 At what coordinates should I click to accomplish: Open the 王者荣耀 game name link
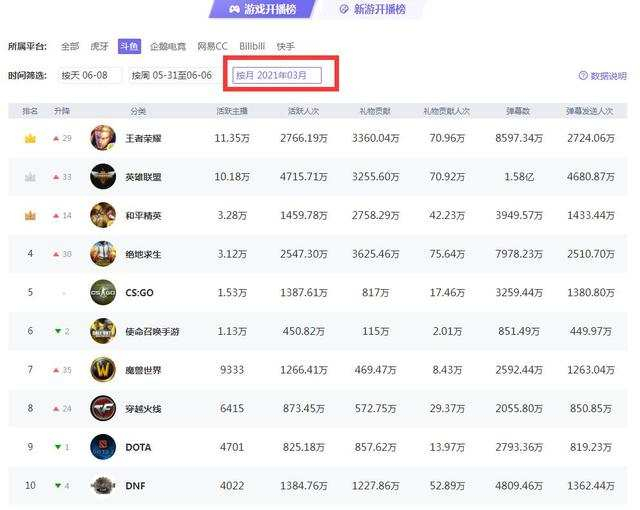(x=143, y=138)
